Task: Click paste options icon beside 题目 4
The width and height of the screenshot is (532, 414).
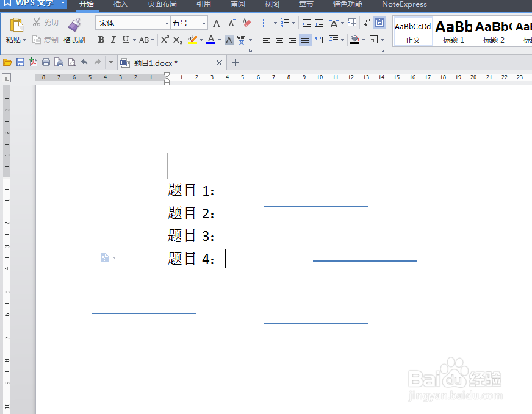Action: tap(104, 258)
